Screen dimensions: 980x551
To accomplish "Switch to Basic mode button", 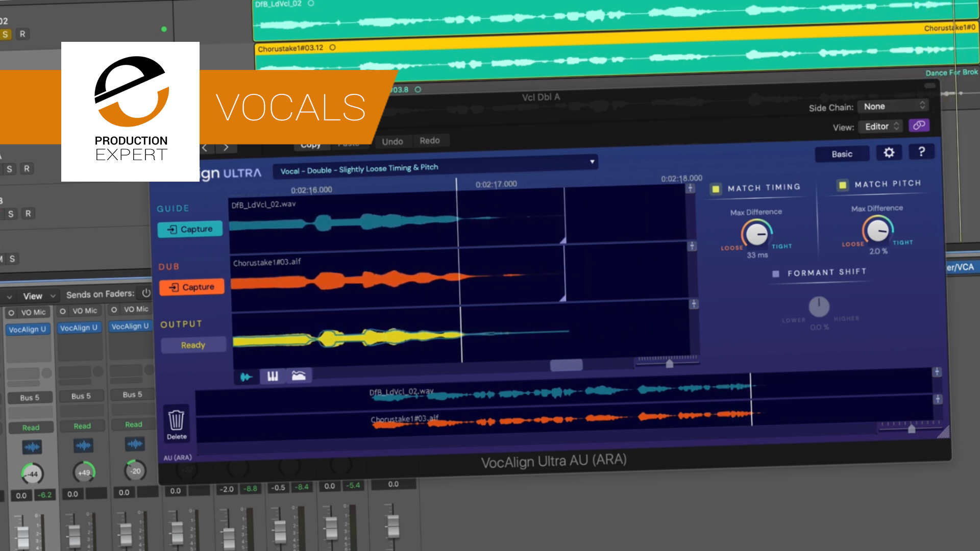I will [842, 154].
